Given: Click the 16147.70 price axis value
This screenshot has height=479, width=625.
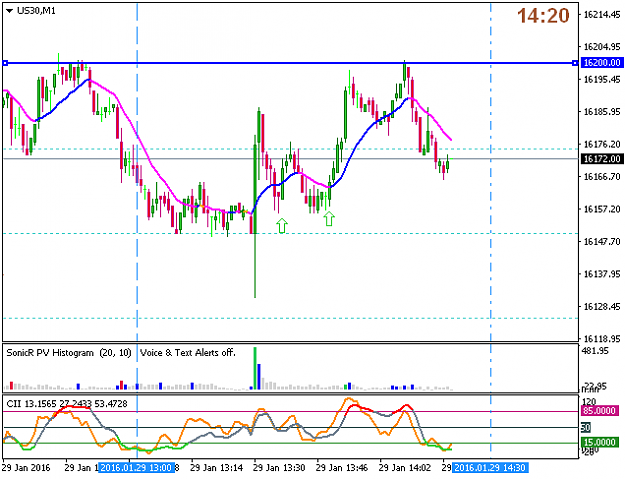Looking at the screenshot, I should coord(602,241).
